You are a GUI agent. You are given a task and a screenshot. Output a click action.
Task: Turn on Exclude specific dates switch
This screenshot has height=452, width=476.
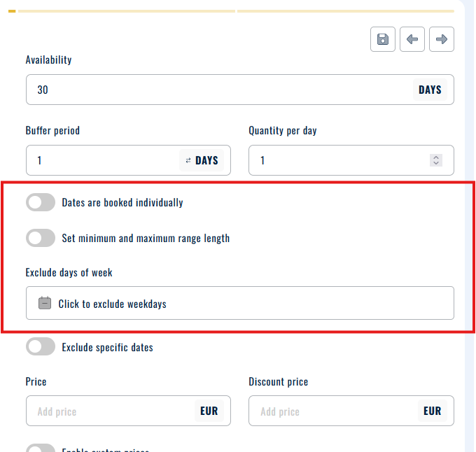click(x=41, y=347)
